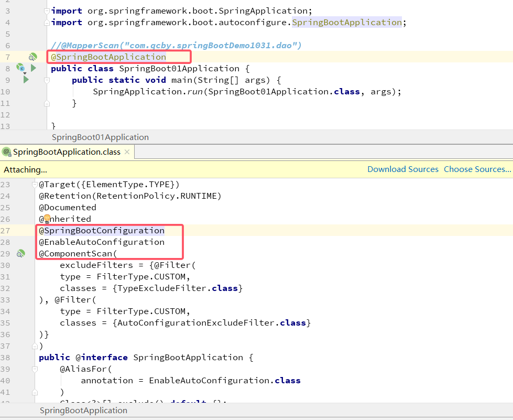Screen dimensions: 513x420
Task: Click fold end marker on line 11
Action: [x=47, y=103]
